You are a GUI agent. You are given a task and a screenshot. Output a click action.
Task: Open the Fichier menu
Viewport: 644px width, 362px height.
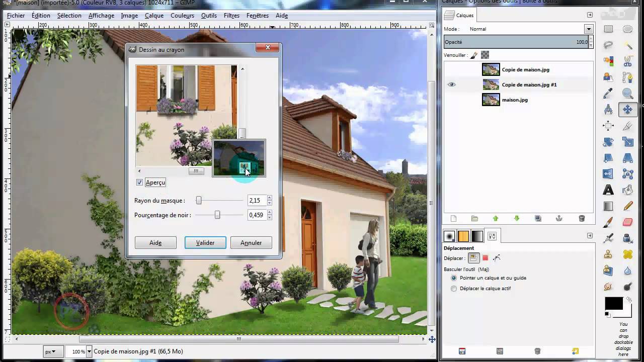(16, 16)
